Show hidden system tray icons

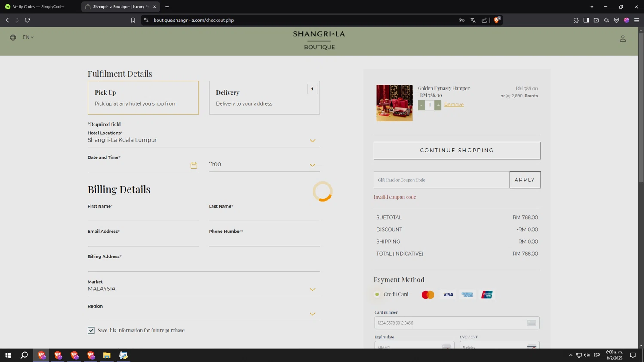tap(571, 355)
